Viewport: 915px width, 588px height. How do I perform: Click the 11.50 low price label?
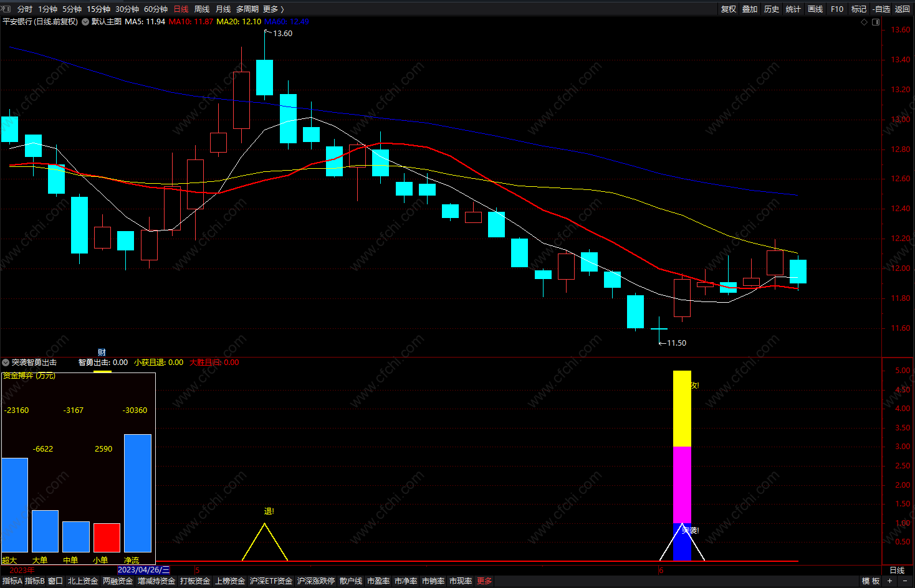(677, 343)
